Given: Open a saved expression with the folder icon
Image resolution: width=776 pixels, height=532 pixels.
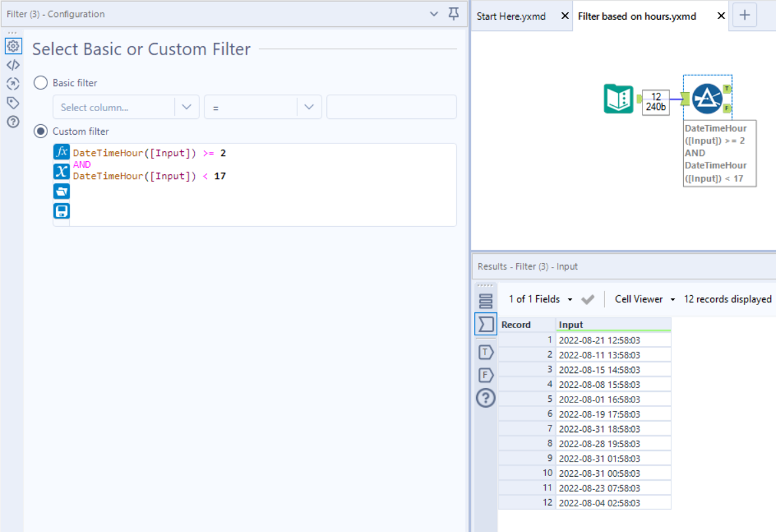Looking at the screenshot, I should [61, 191].
